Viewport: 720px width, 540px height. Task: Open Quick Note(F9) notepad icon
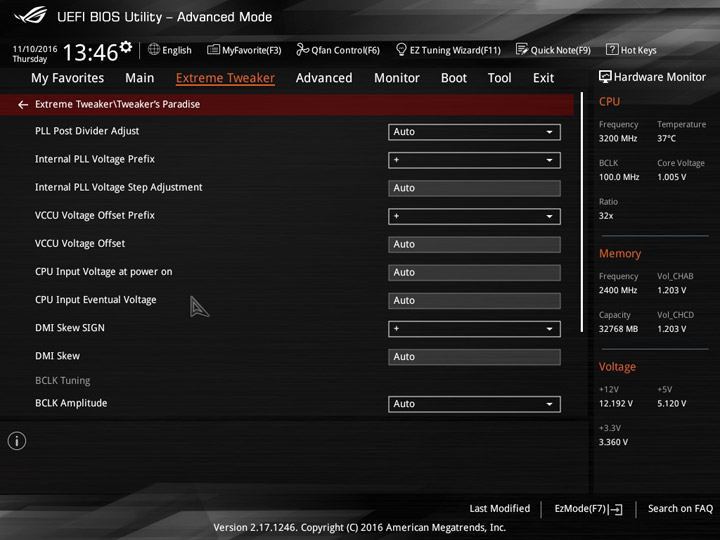pyautogui.click(x=522, y=49)
